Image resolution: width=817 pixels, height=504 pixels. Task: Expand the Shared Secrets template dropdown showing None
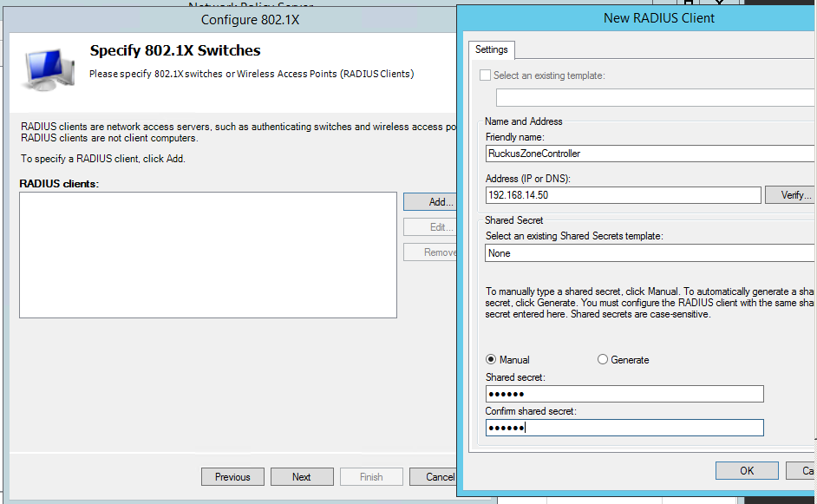[x=650, y=253]
